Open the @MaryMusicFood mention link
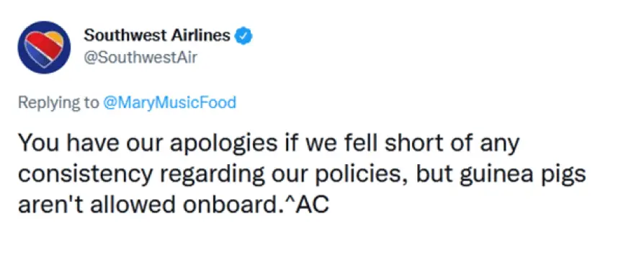644x265 pixels. (169, 102)
